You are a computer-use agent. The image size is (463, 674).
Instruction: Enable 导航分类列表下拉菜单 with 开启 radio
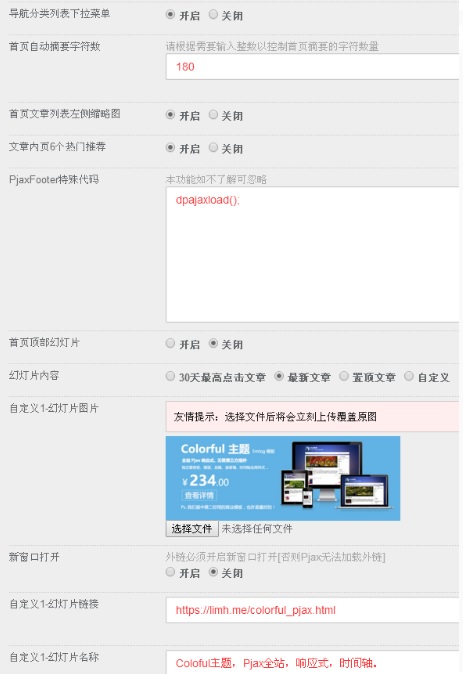[170, 15]
